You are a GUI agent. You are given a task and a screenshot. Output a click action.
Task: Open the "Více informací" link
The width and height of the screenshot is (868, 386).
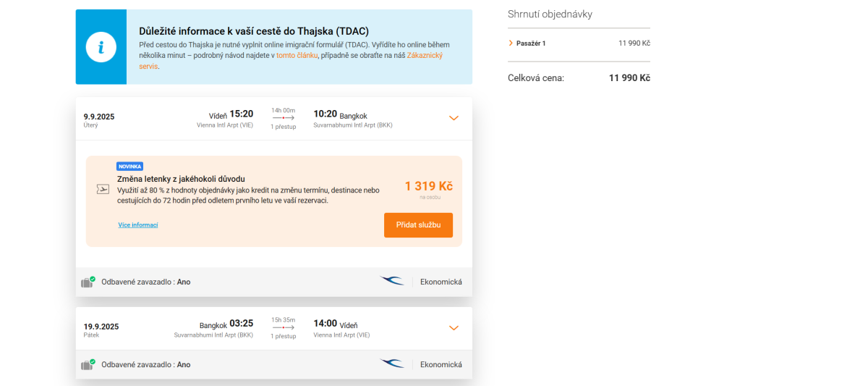coord(138,225)
